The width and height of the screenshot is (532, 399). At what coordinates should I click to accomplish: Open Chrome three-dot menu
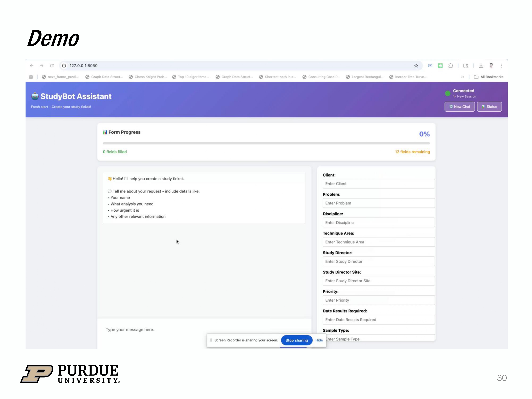pos(501,66)
